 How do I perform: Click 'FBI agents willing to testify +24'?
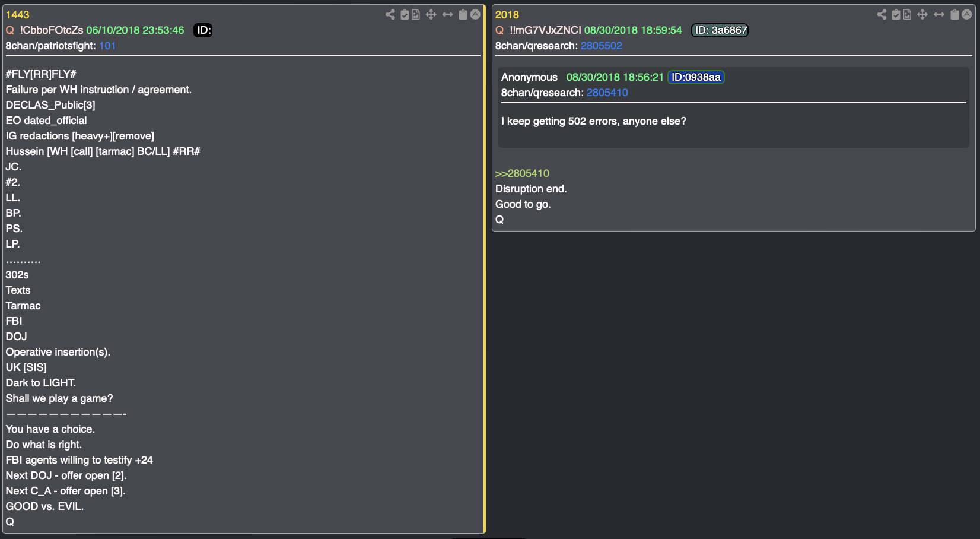coord(79,460)
